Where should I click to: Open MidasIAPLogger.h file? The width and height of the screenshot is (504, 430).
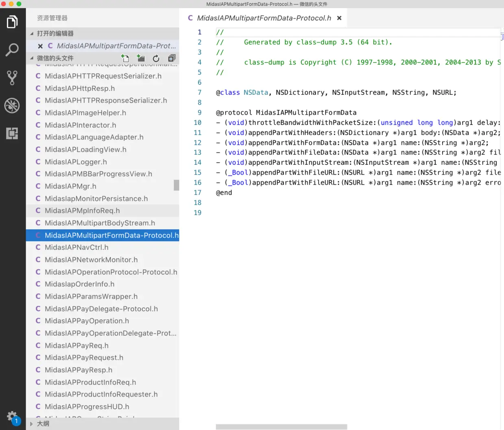pos(102,162)
